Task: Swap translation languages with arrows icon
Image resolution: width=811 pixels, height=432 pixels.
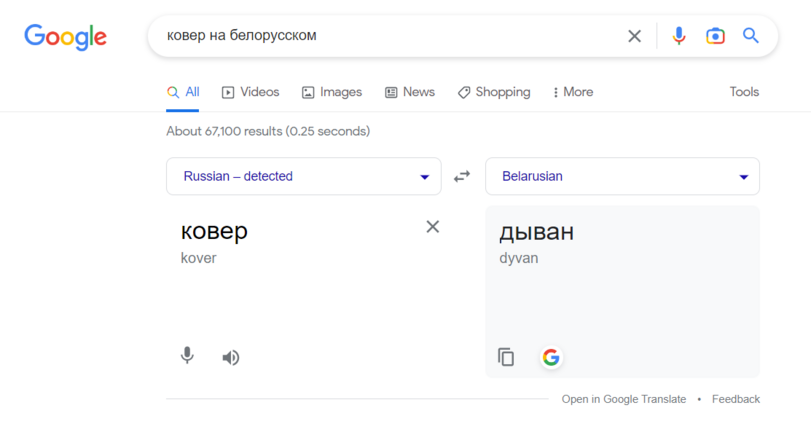Action: coord(462,176)
